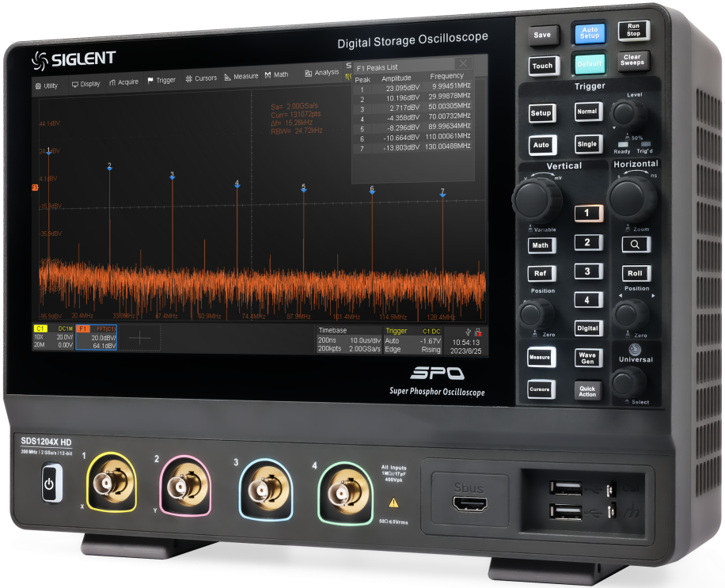The width and height of the screenshot is (725, 588).
Task: Open the Timebase settings box
Action: click(349, 340)
